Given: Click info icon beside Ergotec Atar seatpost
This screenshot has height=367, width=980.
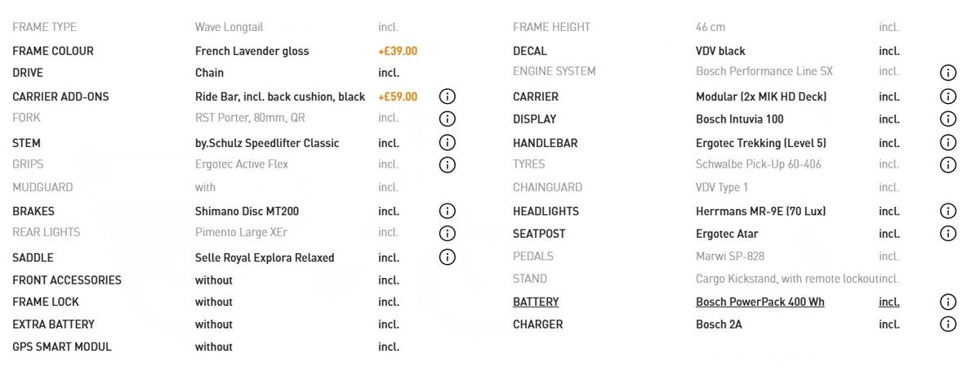Looking at the screenshot, I should point(948,234).
